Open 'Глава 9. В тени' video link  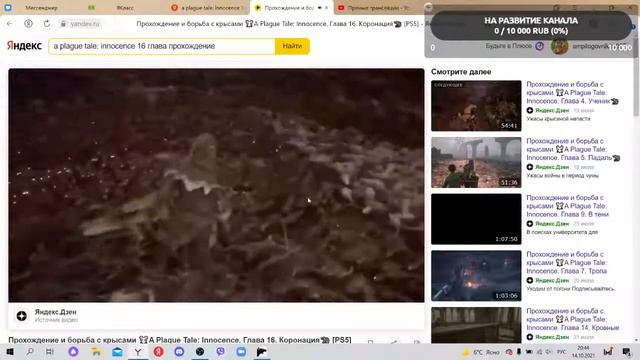pos(567,206)
